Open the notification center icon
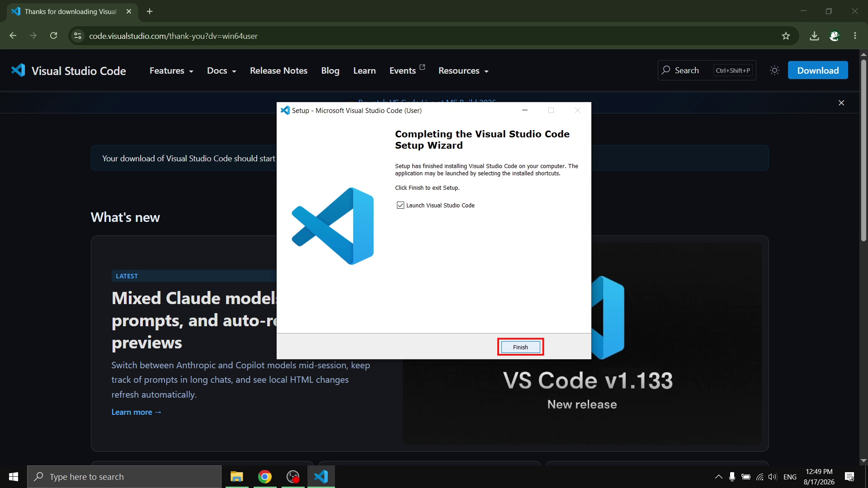The width and height of the screenshot is (868, 488). tap(849, 477)
